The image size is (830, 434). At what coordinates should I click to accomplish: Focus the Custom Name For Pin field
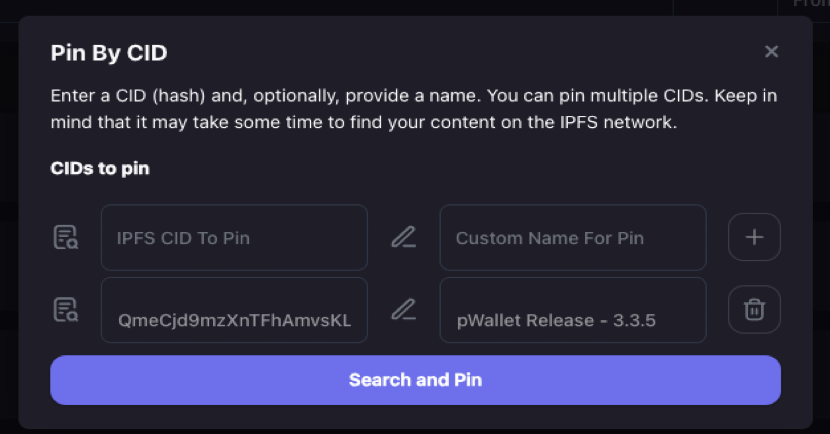[x=572, y=238]
